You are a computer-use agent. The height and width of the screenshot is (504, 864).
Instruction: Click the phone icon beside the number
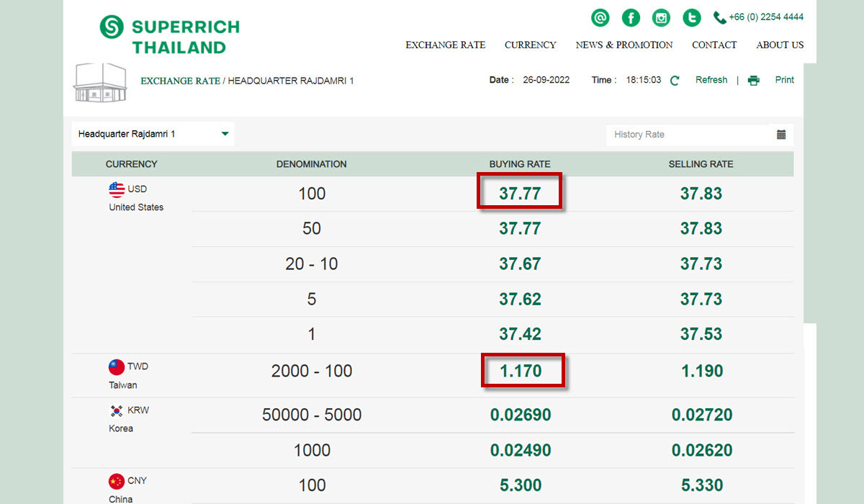click(719, 18)
